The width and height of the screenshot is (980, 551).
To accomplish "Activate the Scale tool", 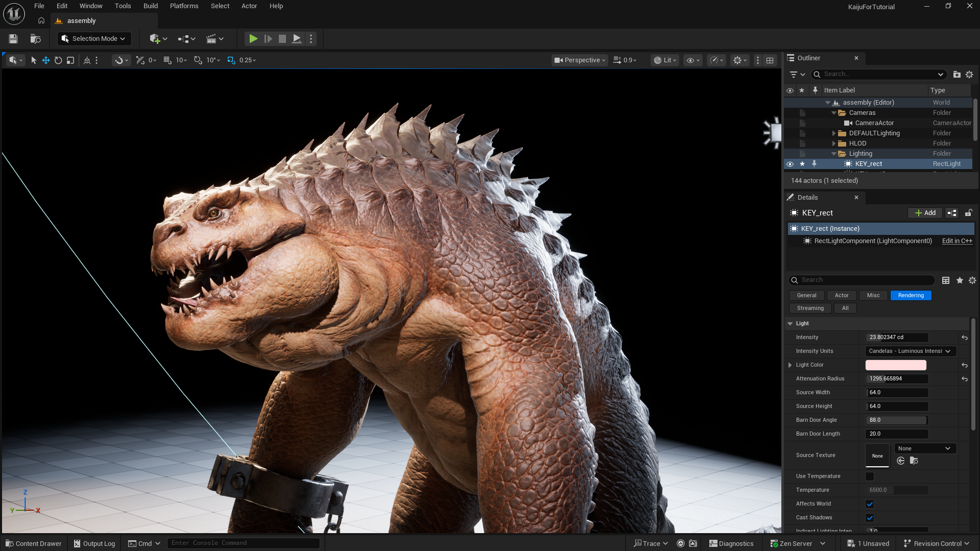I will coord(70,60).
